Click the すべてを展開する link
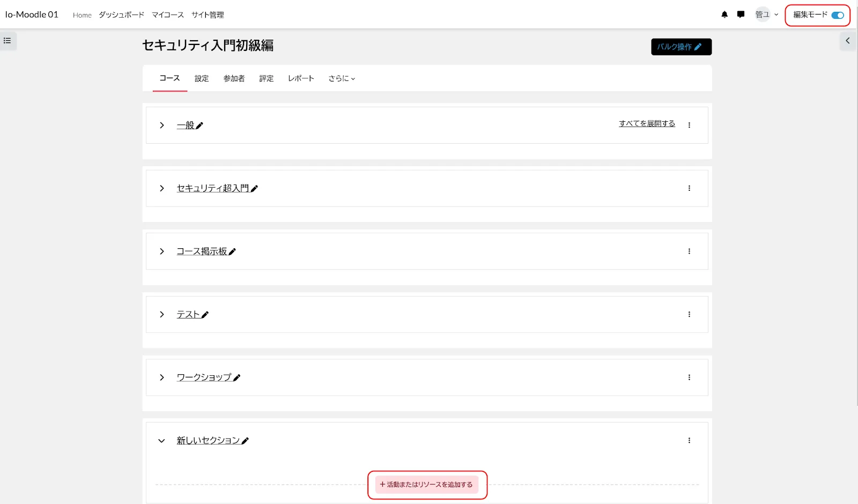Image resolution: width=858 pixels, height=504 pixels. [x=647, y=124]
